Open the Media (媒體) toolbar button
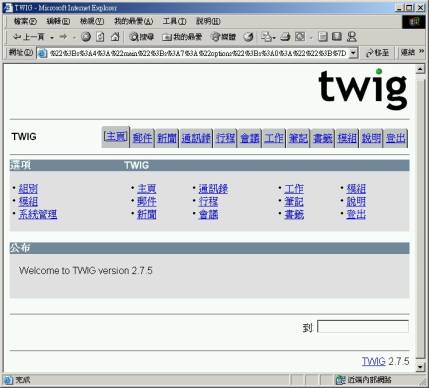 pos(224,37)
